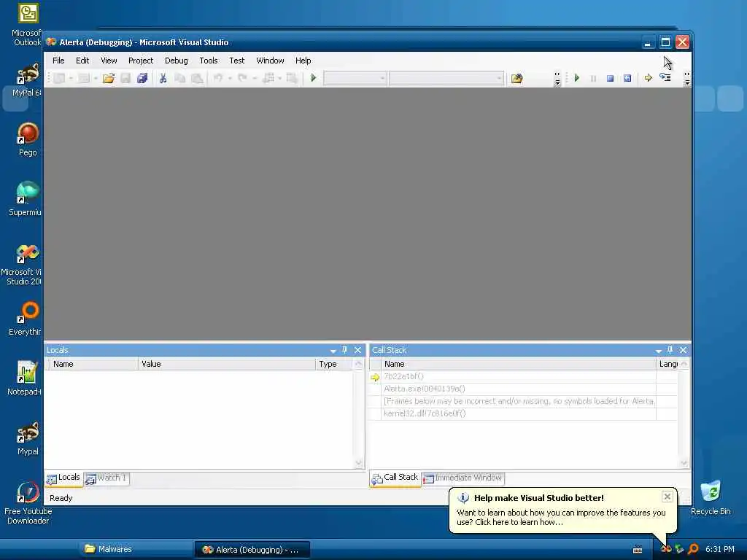Viewport: 747px width, 560px height.
Task: Open the Window menu
Action: click(270, 61)
